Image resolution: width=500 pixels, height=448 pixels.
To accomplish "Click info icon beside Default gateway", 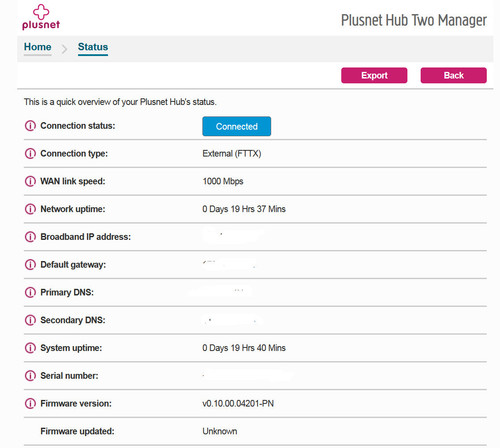I will (x=30, y=265).
